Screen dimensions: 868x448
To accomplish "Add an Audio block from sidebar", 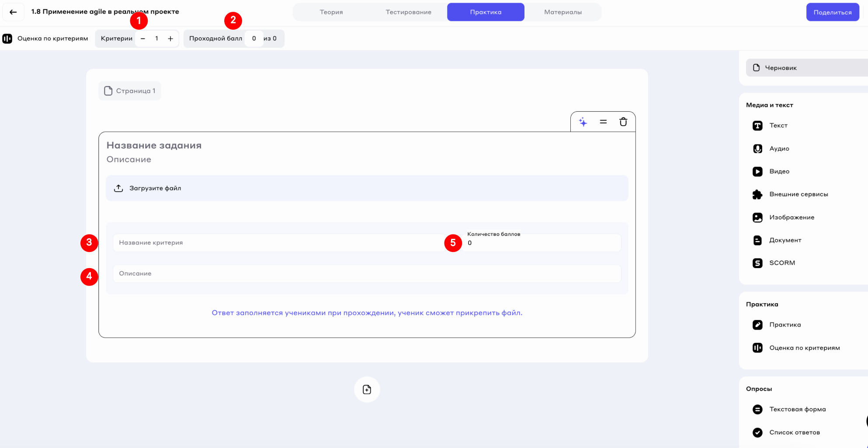I will (779, 149).
